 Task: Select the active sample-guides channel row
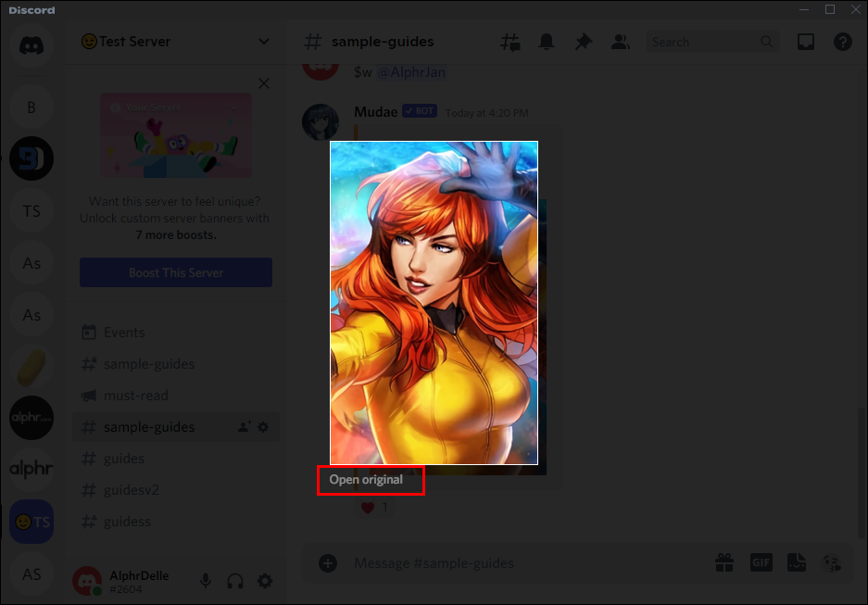pos(176,427)
